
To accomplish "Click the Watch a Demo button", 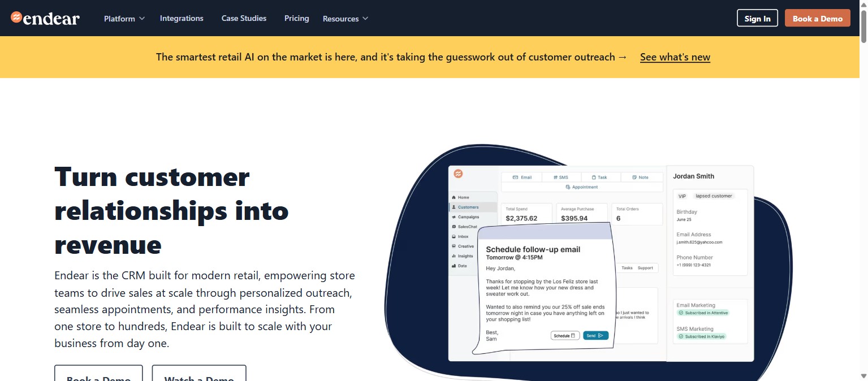I will point(199,374).
